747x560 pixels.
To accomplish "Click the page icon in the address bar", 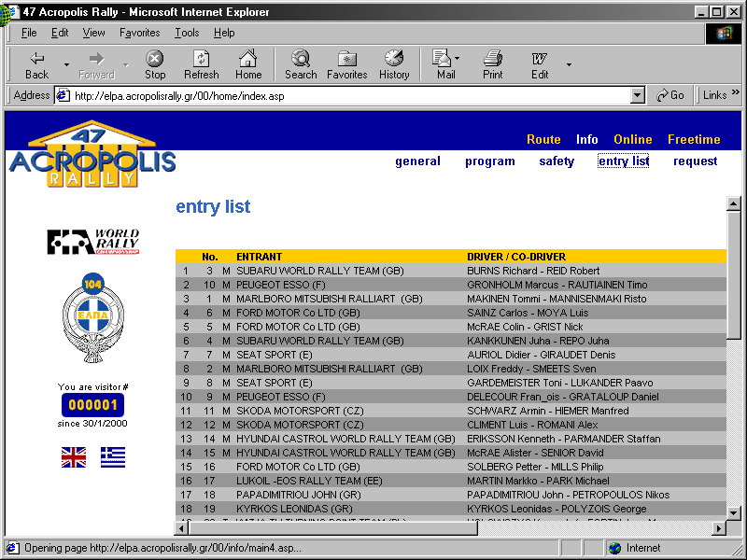I will [x=63, y=96].
